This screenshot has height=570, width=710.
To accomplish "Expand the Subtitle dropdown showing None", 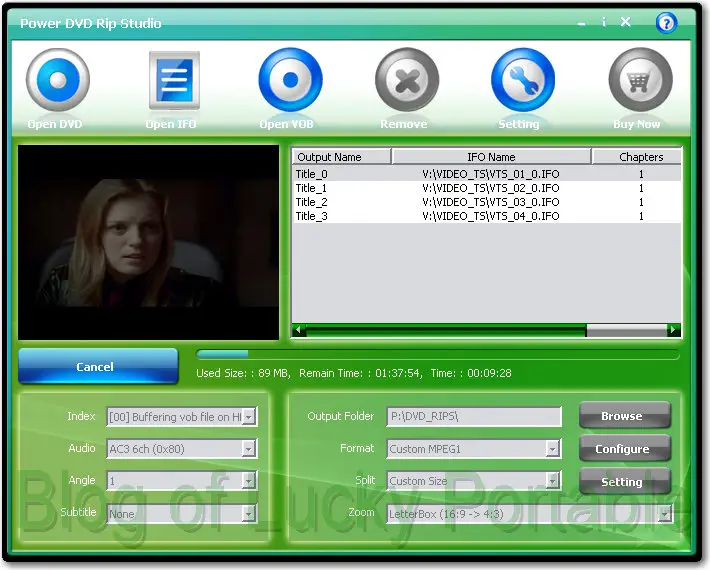I will coord(248,514).
